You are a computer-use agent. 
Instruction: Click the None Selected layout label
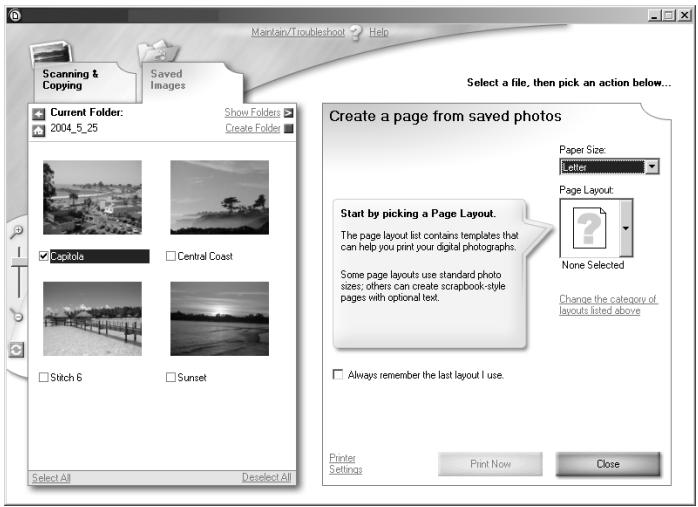tap(593, 265)
